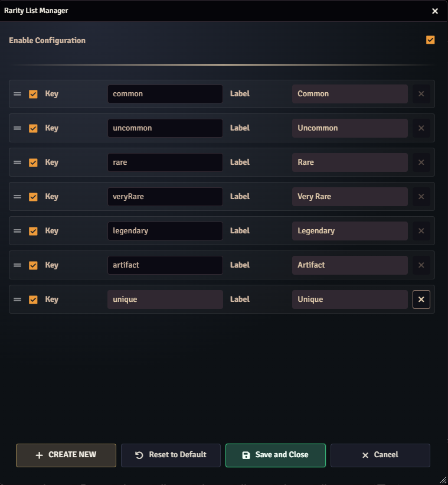
Task: Click the drag handle for the unique row
Action: pyautogui.click(x=17, y=300)
